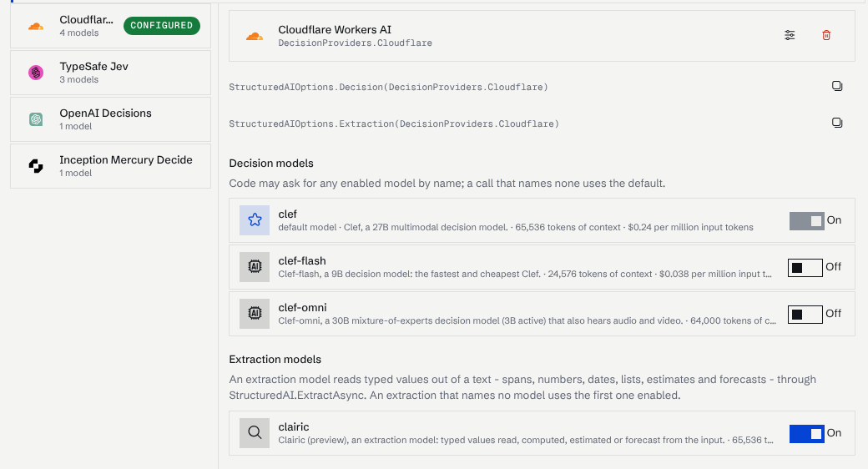
Task: Click the clef description mentioning 65,536 tokens
Action: 516,228
